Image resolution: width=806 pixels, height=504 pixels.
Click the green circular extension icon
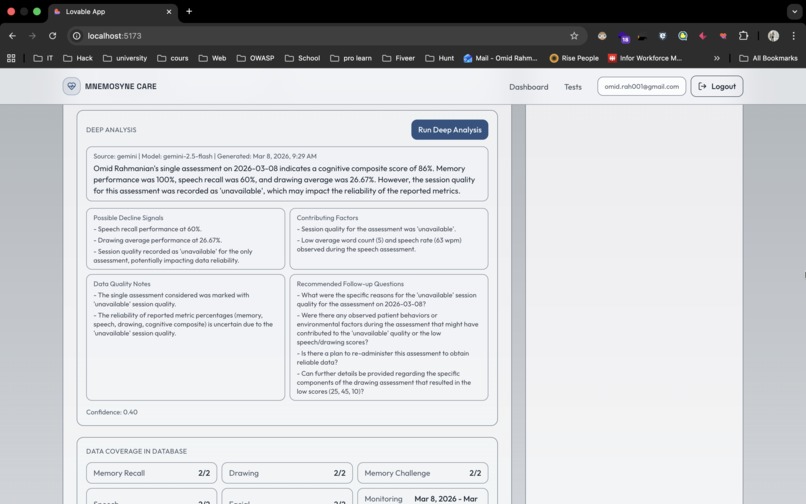tap(683, 36)
